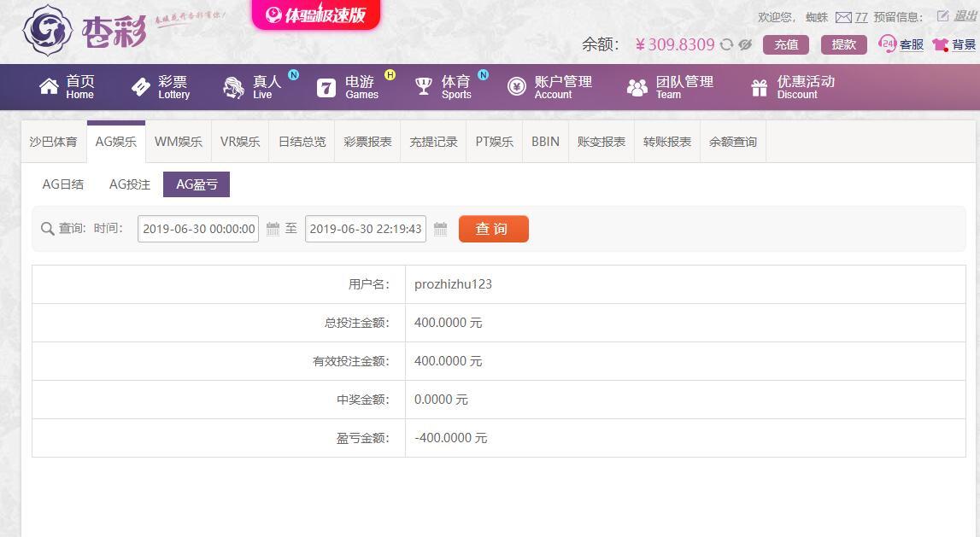This screenshot has width=980, height=537.
Task: Click the trophy Sports icon
Action: click(x=424, y=87)
